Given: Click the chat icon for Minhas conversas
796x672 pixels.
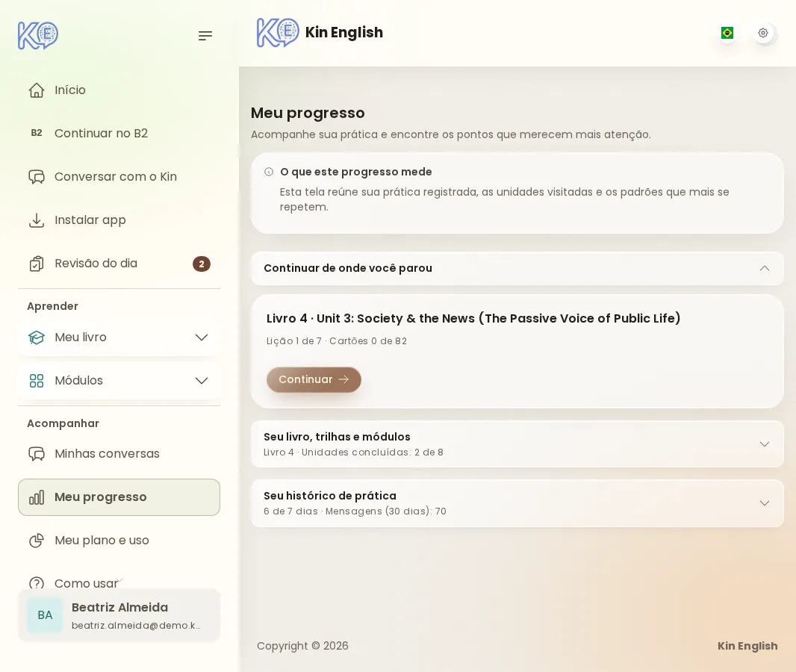Looking at the screenshot, I should (37, 454).
